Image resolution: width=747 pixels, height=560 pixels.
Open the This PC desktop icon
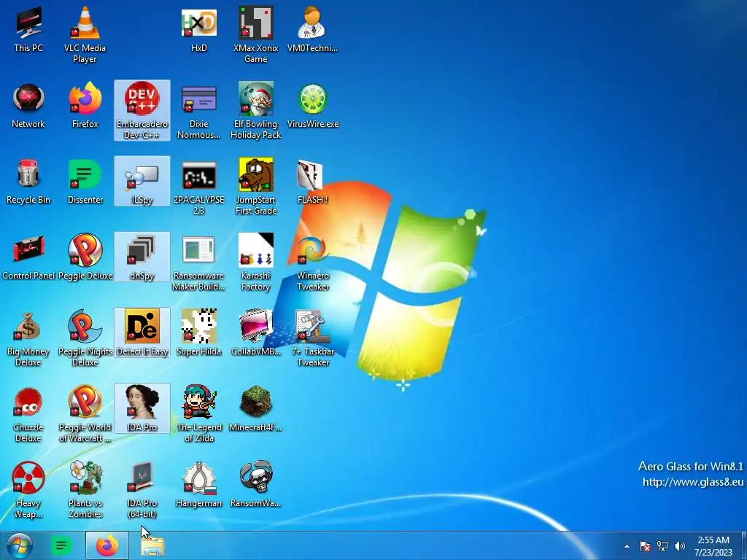pyautogui.click(x=28, y=29)
